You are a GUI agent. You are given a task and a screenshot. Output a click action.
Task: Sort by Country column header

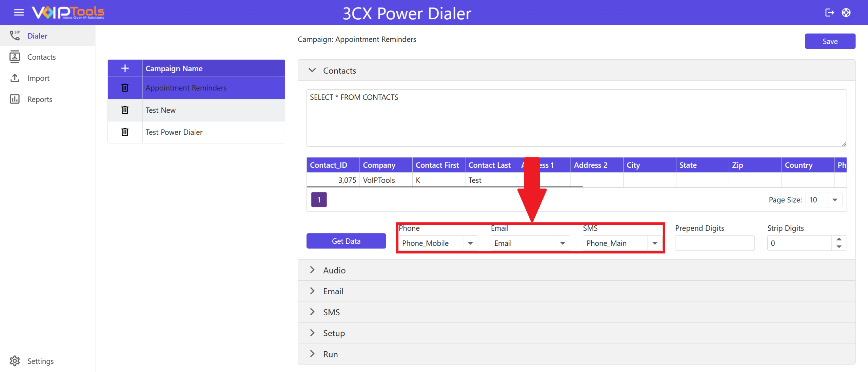[x=808, y=165]
